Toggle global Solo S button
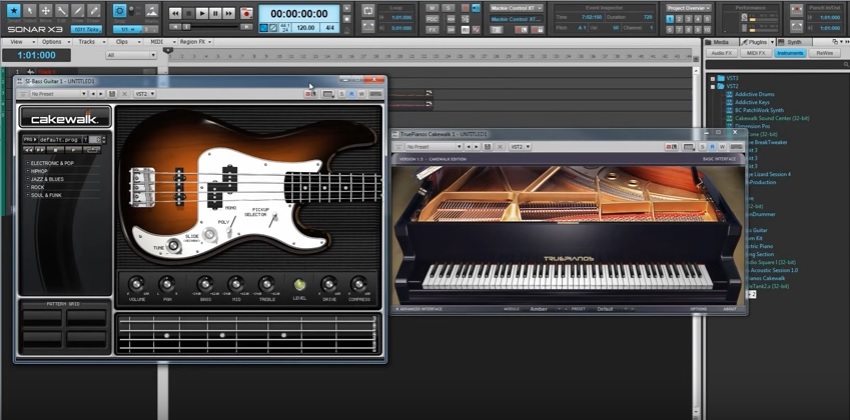 tap(448, 8)
